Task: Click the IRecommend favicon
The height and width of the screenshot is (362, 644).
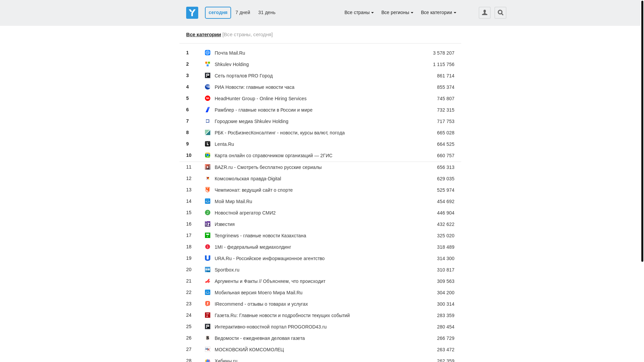Action: pos(208,304)
